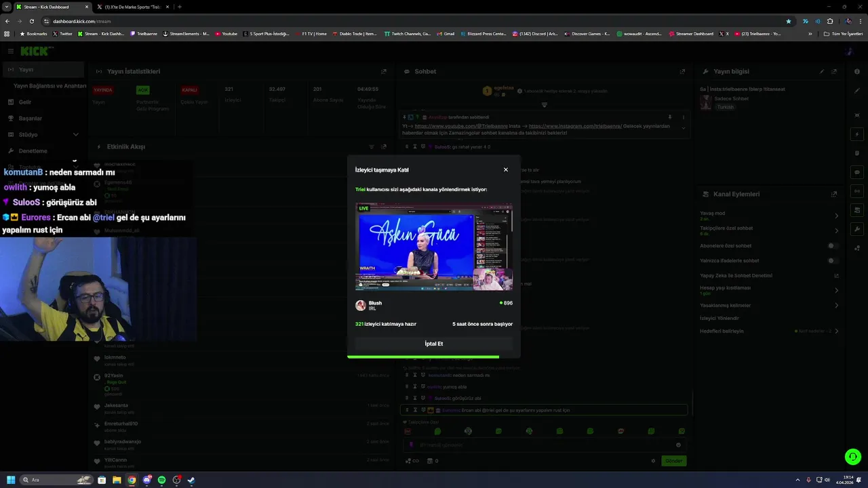Screen dimensions: 868x488
Task: Toggle Abonelere özel sohbet switch
Action: (x=833, y=245)
